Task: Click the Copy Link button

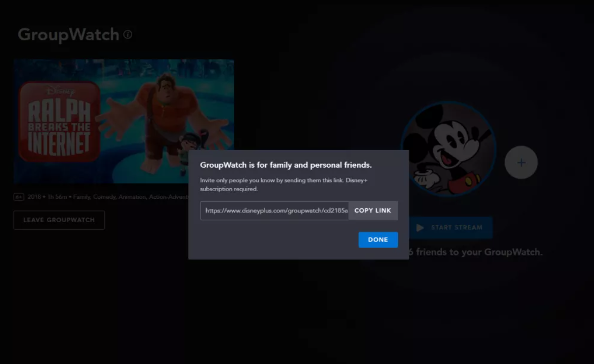Action: 373,210
